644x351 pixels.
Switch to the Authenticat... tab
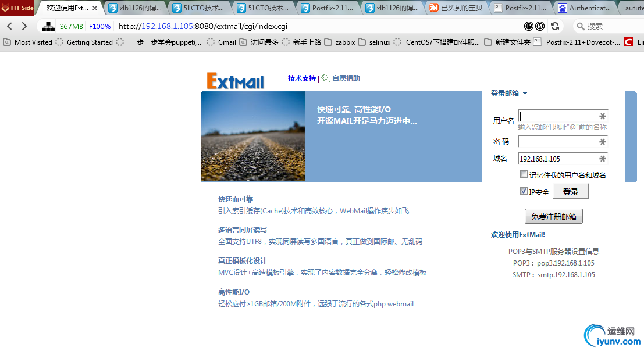coord(585,8)
